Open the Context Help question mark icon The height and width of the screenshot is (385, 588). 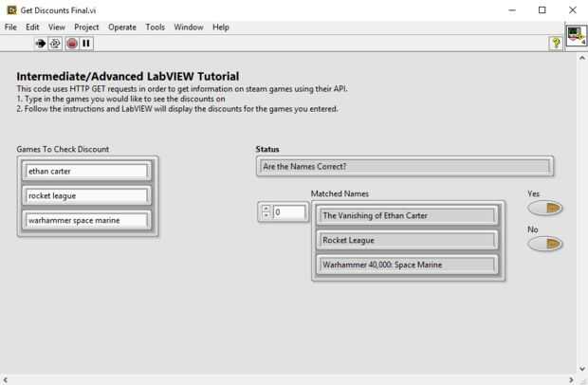tap(556, 43)
